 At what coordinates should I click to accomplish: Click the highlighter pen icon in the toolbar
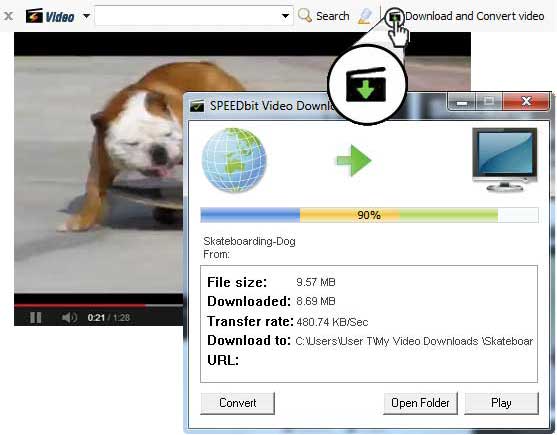[x=365, y=16]
